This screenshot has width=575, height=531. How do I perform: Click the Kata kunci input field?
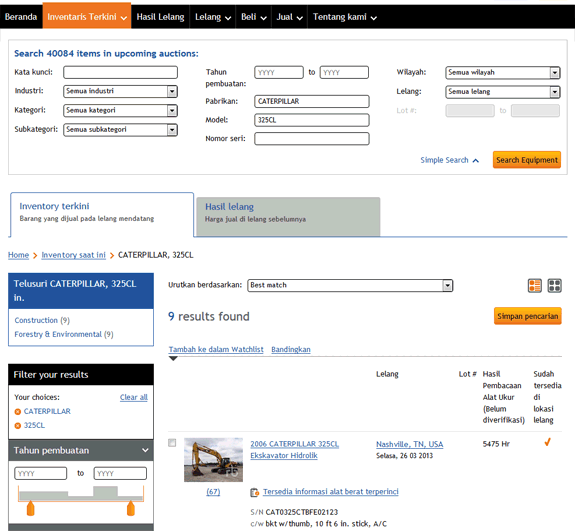(x=120, y=72)
